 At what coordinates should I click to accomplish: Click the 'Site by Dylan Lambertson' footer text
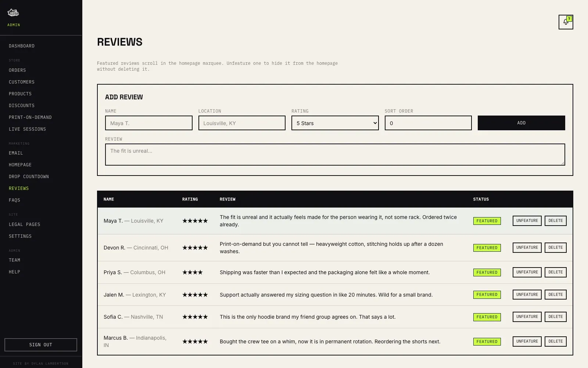coord(41,364)
